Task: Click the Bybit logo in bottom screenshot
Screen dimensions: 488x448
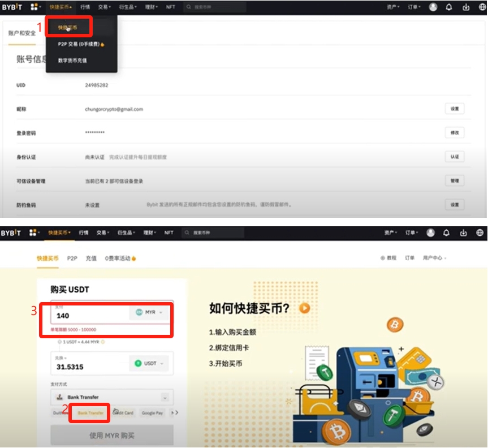Action: (x=11, y=232)
